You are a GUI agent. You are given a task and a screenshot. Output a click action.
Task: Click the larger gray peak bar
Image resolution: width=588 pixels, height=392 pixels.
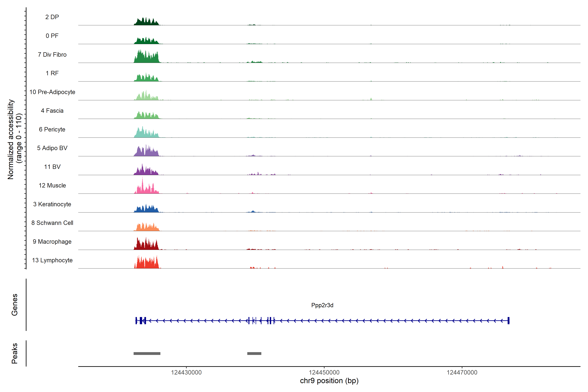click(x=147, y=353)
